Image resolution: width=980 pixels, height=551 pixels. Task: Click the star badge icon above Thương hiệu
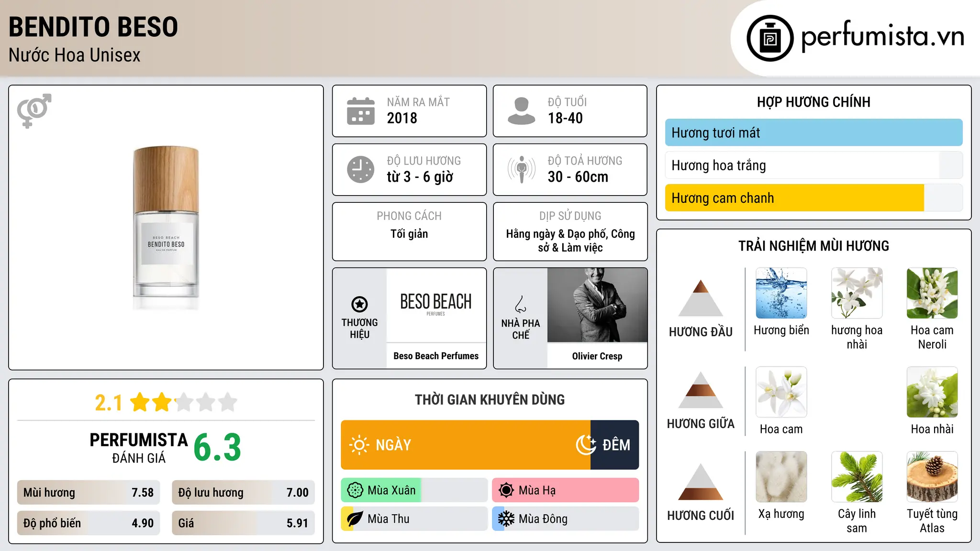coord(359,304)
